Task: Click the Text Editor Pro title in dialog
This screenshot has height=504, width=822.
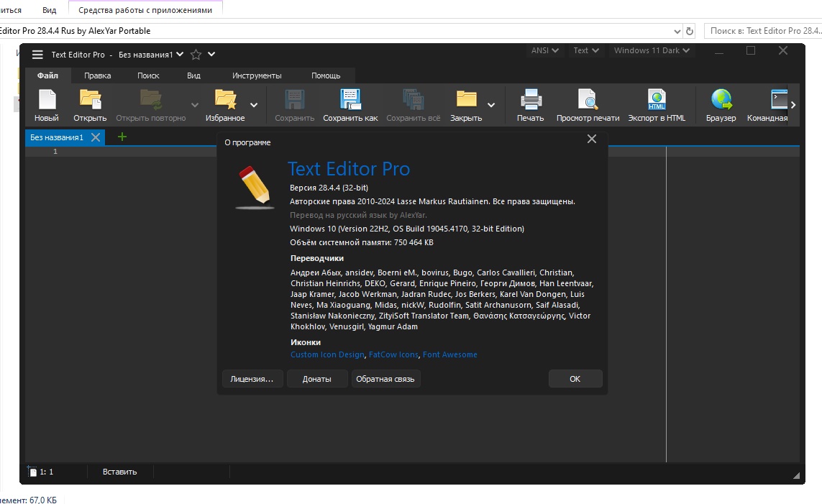Action: [349, 169]
